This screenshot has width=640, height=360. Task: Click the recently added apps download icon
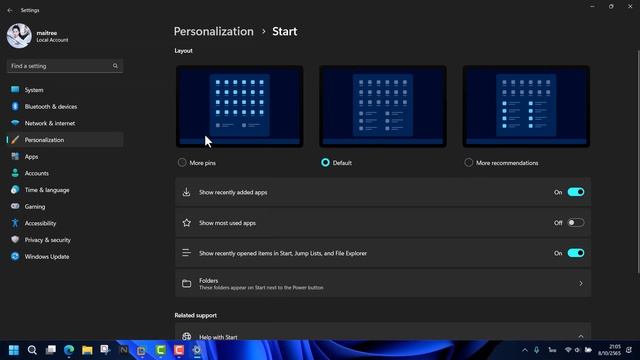coord(187,192)
